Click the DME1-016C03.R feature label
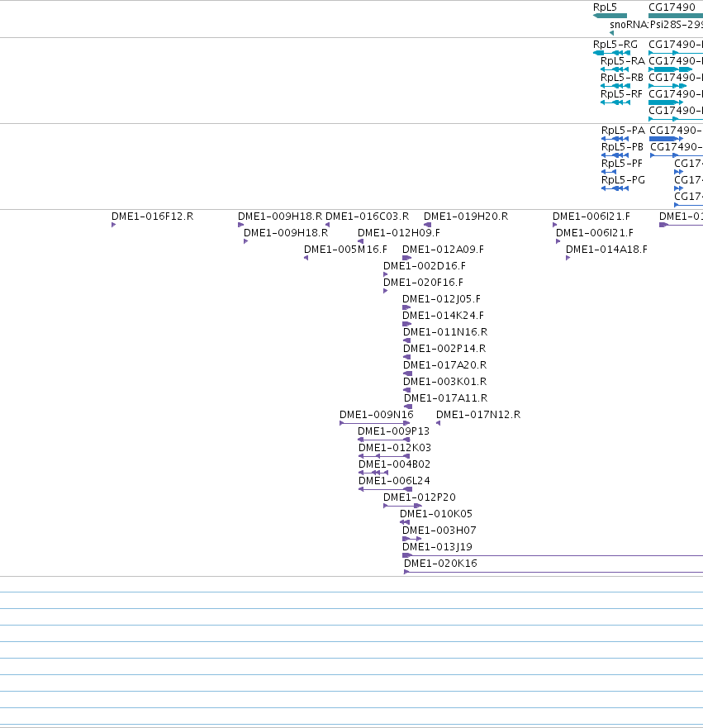 [367, 216]
